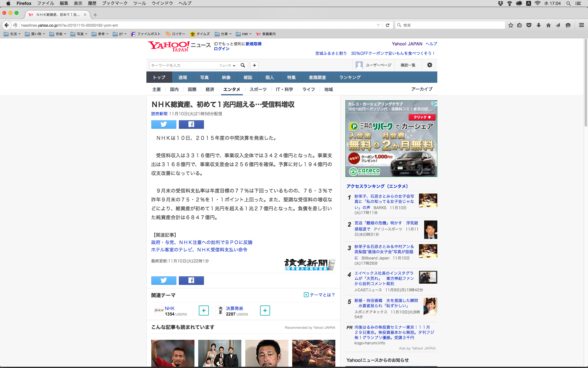Click the downloads arrow icon in toolbar

click(x=538, y=25)
